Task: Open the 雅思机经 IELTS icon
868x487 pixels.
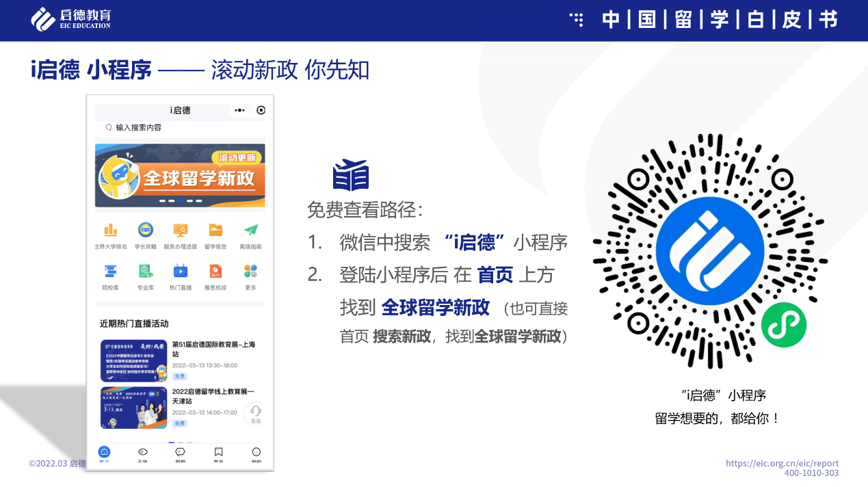Action: 215,271
